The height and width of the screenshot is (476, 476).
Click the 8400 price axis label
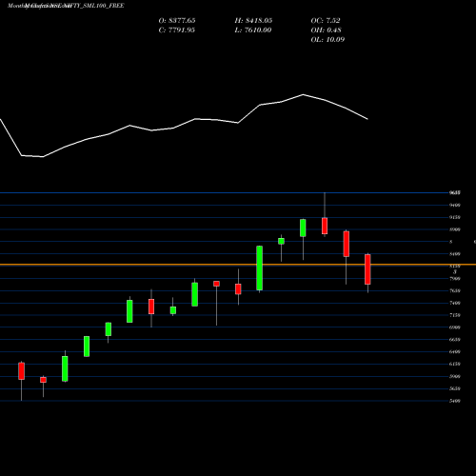pyautogui.click(x=455, y=254)
